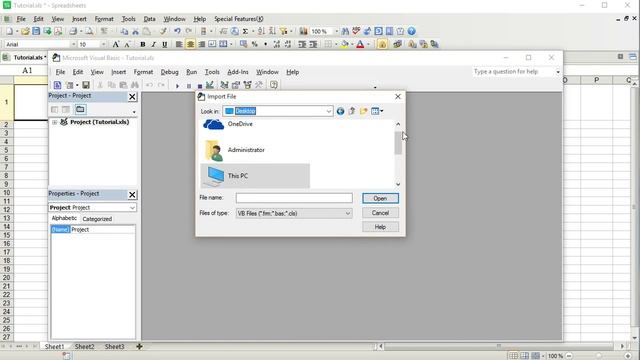
Task: Click the Open button in Import File
Action: [380, 198]
